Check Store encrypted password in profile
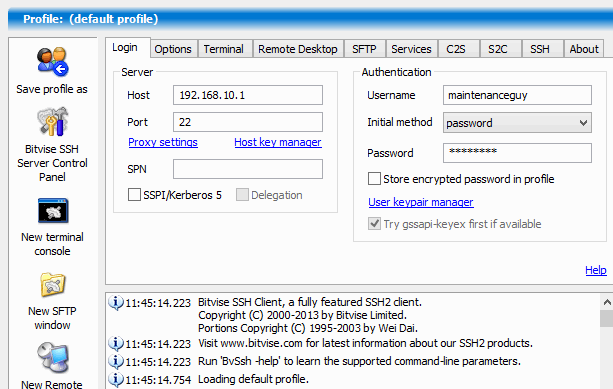 pyautogui.click(x=374, y=179)
